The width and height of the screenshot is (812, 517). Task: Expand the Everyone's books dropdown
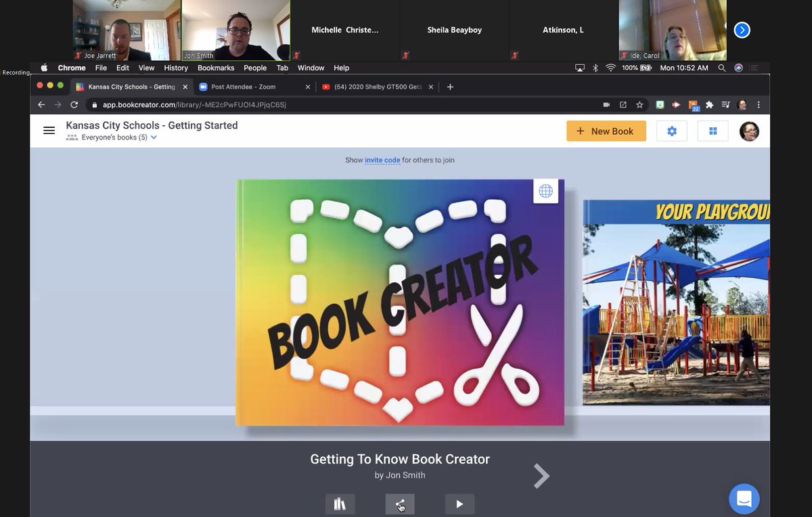(154, 137)
